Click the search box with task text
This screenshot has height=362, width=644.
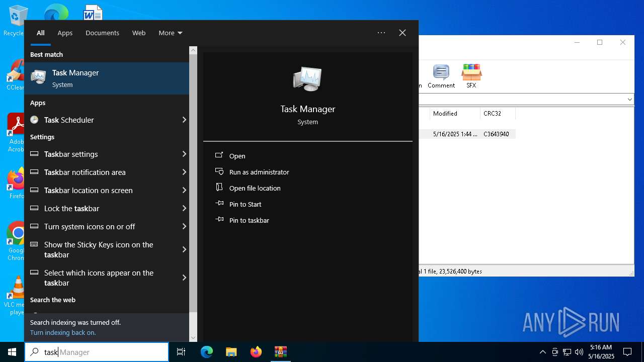click(97, 352)
